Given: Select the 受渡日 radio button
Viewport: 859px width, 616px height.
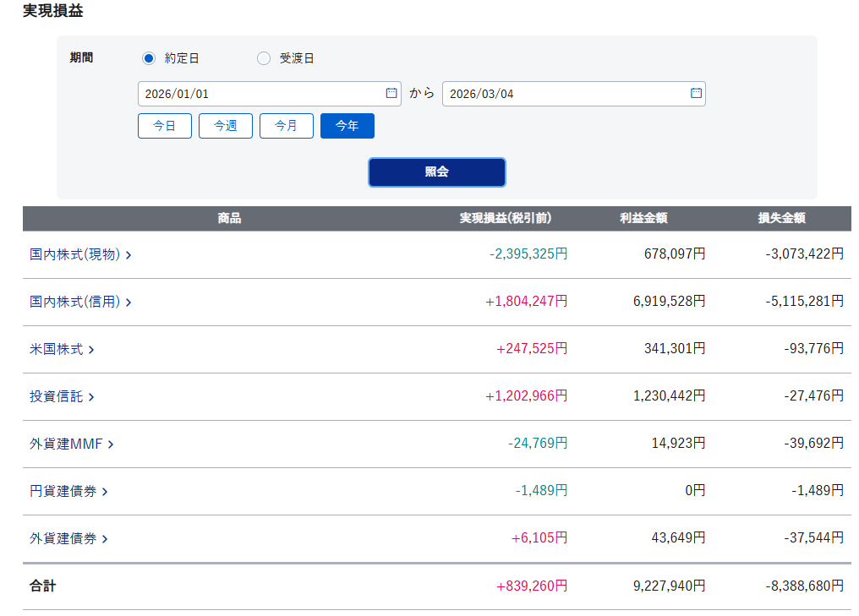Looking at the screenshot, I should coord(264,58).
